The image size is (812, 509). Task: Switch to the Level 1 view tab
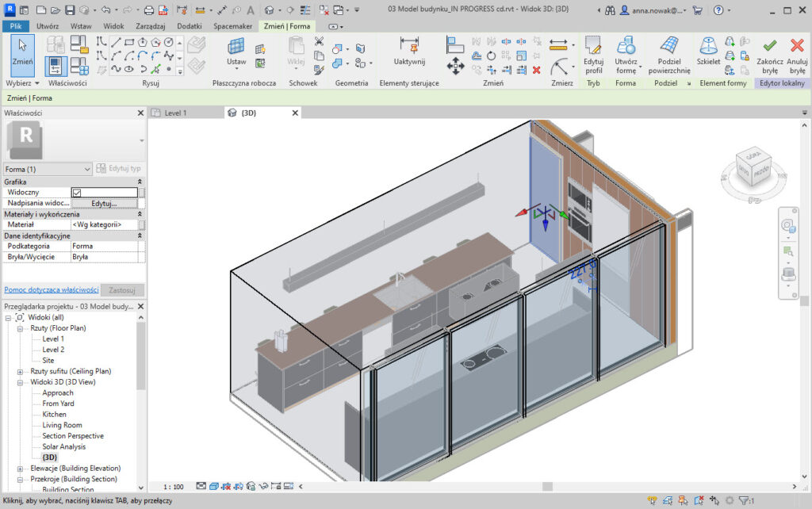coord(174,113)
